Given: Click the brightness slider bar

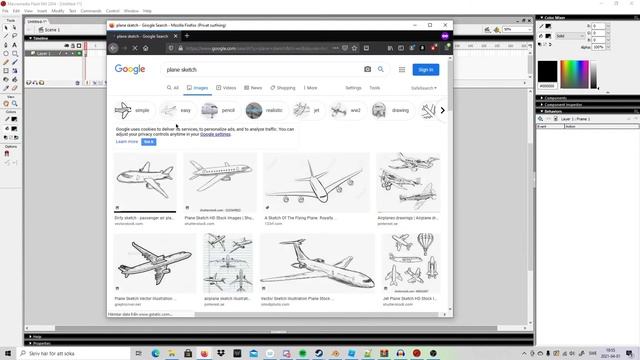Looking at the screenshot, I should click(593, 74).
